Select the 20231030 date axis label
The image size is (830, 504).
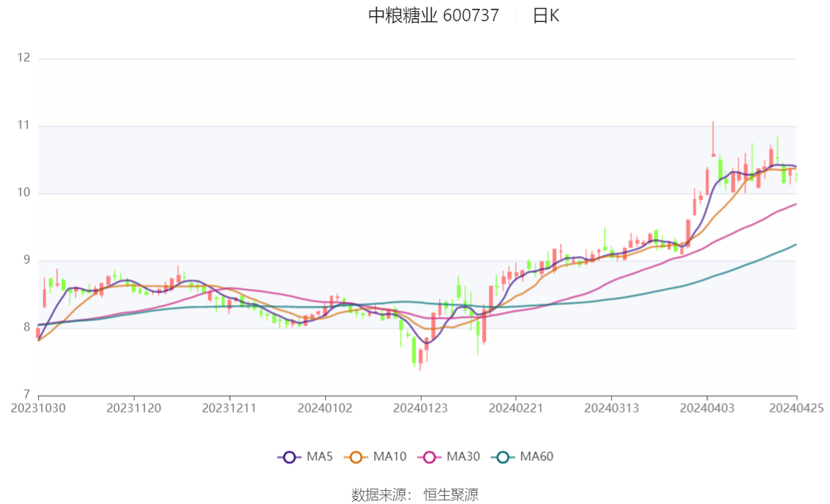(38, 408)
